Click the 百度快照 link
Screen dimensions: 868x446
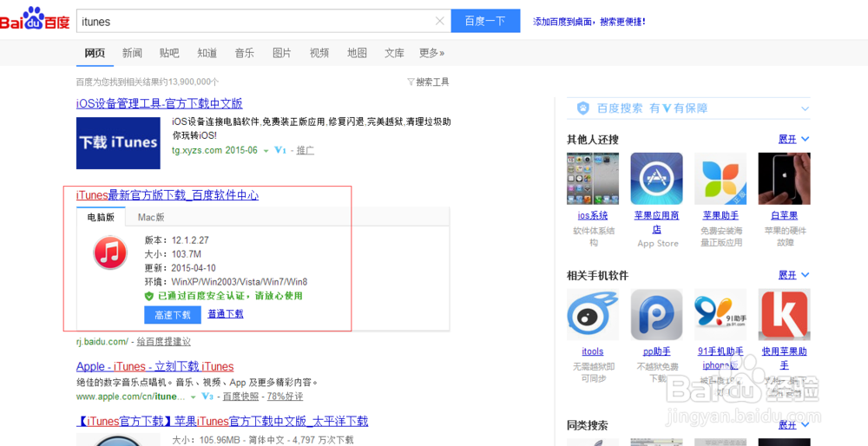240,397
